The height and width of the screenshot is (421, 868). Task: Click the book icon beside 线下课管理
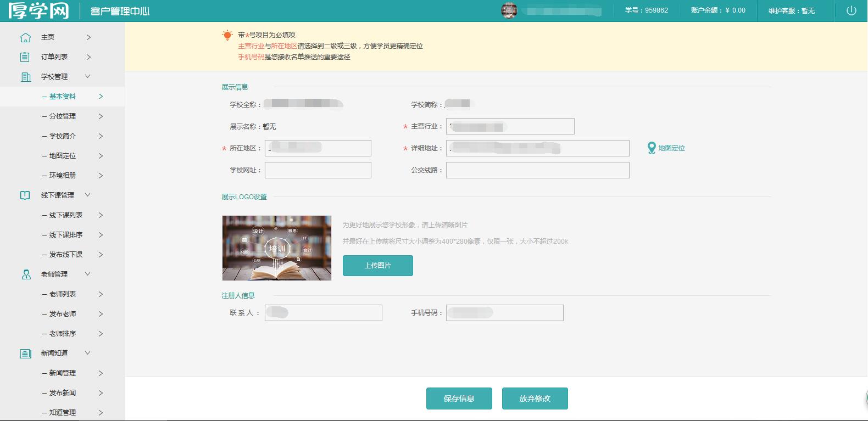point(25,195)
